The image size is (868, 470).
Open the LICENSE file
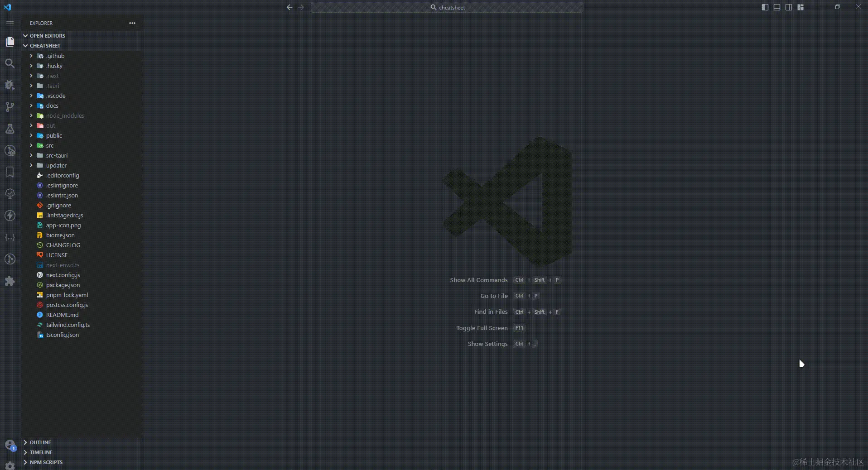[82, 255]
